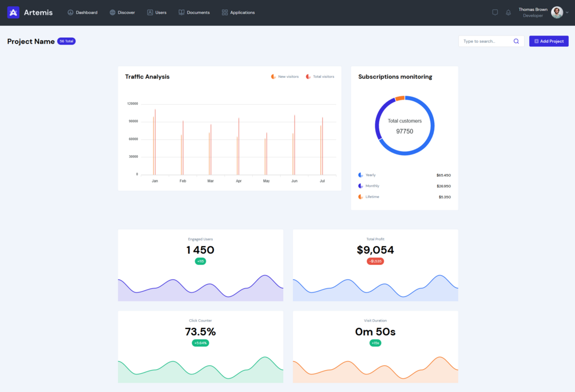Viewport: 575px width, 392px height.
Task: Go to the Users menu item
Action: (157, 13)
